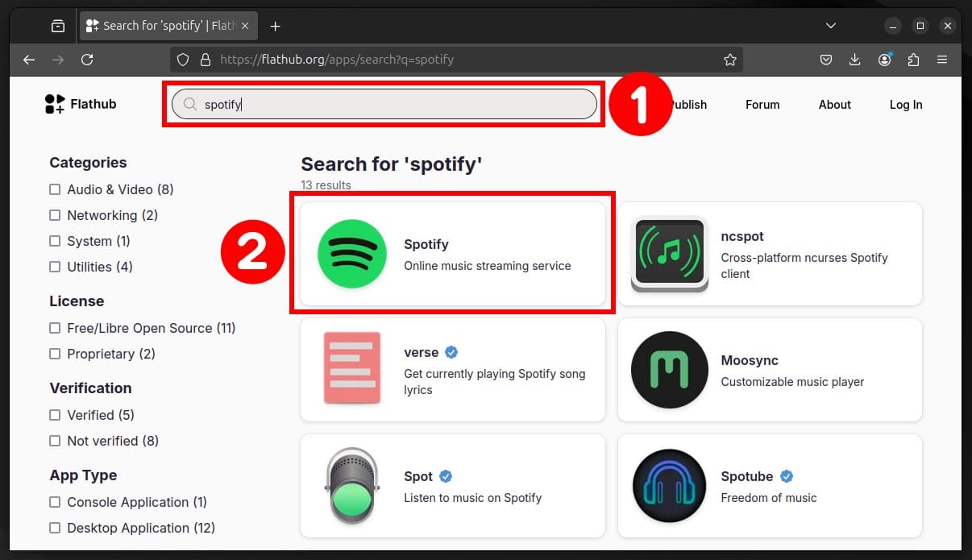Click the Log In link
This screenshot has width=972, height=560.
pyautogui.click(x=905, y=104)
